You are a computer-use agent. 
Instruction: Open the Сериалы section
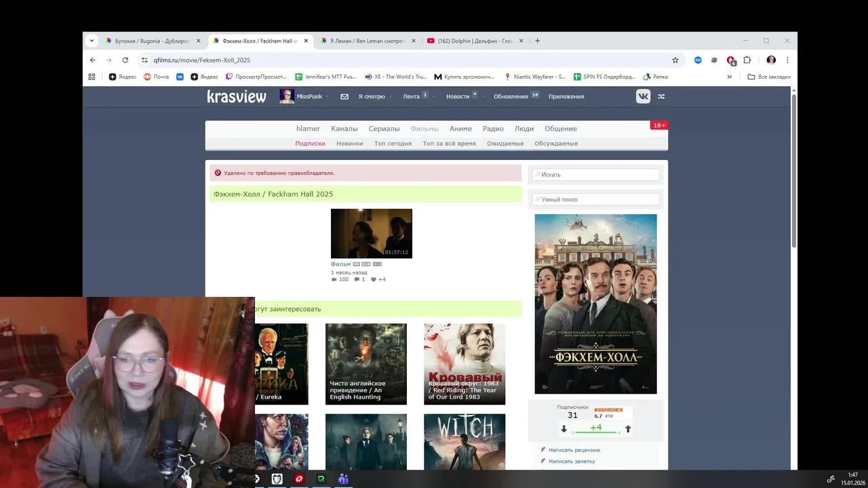pos(384,129)
